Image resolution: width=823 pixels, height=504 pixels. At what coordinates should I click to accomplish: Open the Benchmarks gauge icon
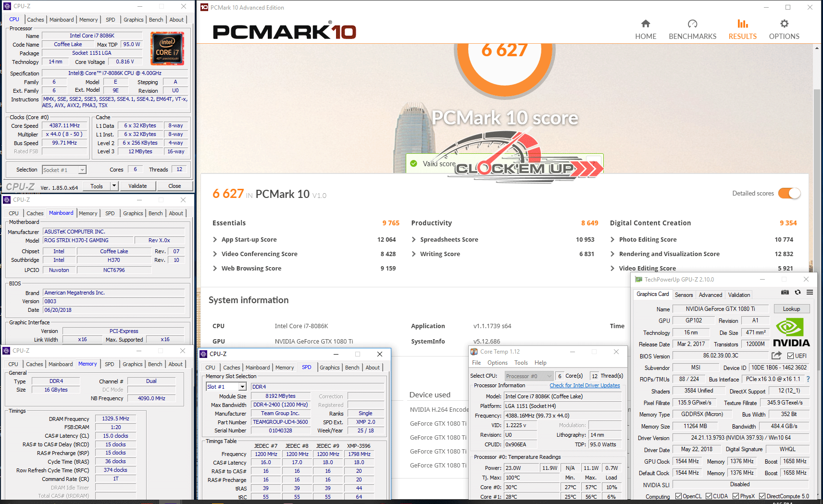tap(692, 24)
